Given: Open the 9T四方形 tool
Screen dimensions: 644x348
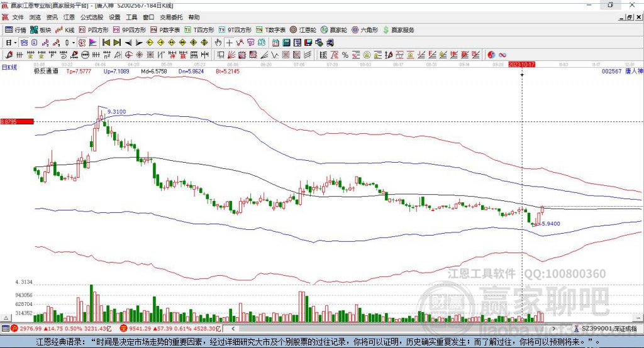Looking at the screenshot, I should [x=235, y=30].
